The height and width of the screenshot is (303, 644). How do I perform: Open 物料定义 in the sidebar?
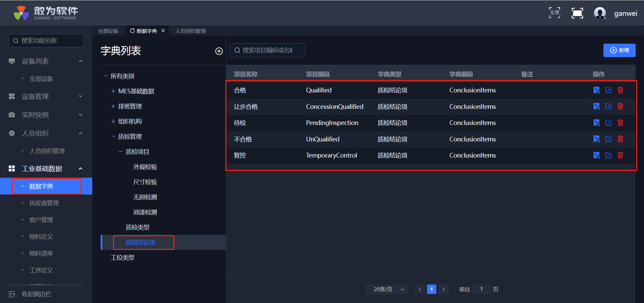click(x=41, y=237)
